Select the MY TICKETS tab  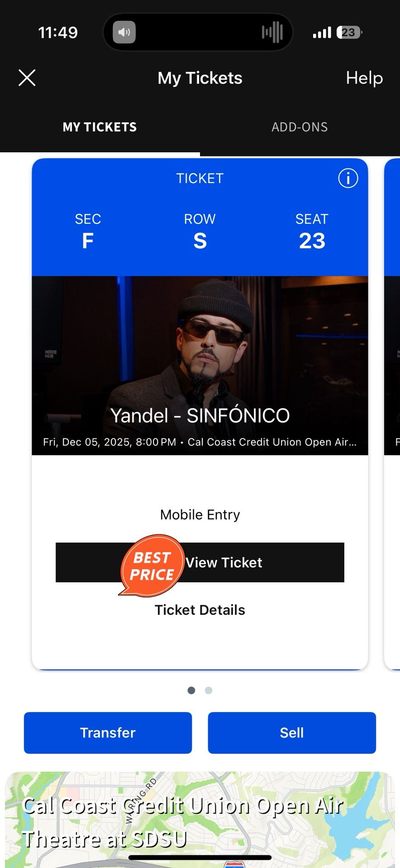[x=100, y=127]
